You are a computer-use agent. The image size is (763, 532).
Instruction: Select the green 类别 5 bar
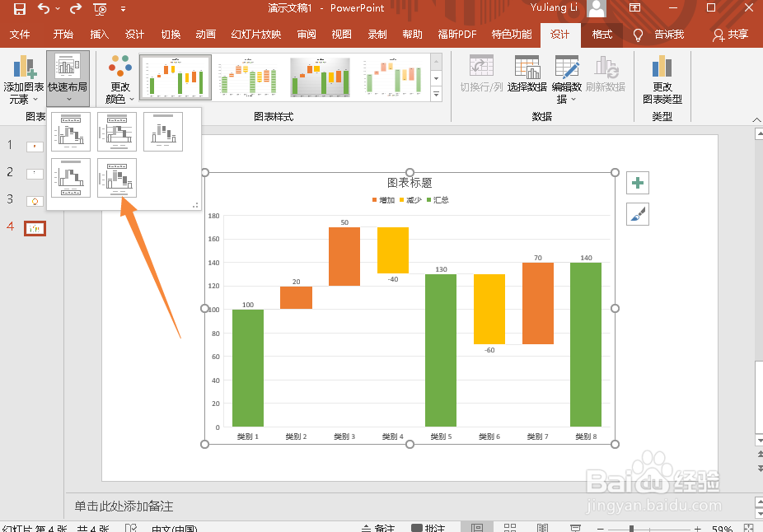tap(441, 350)
